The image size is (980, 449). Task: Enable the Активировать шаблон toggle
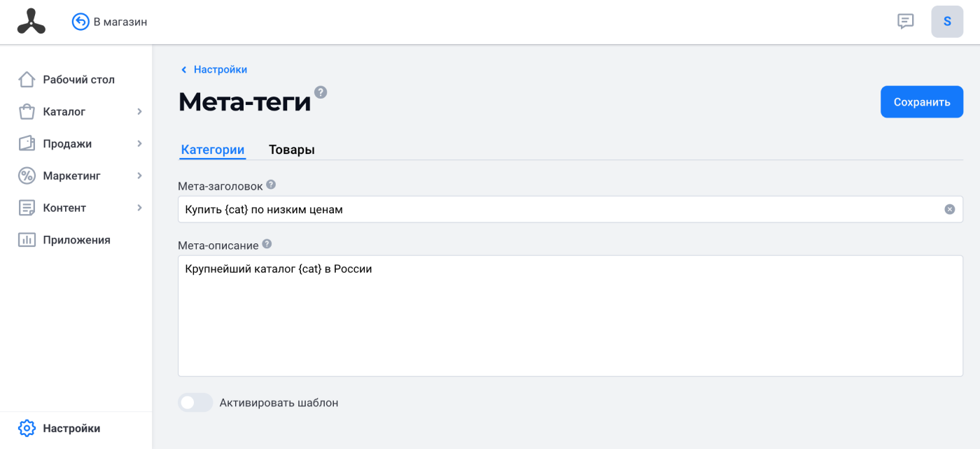[x=195, y=403]
